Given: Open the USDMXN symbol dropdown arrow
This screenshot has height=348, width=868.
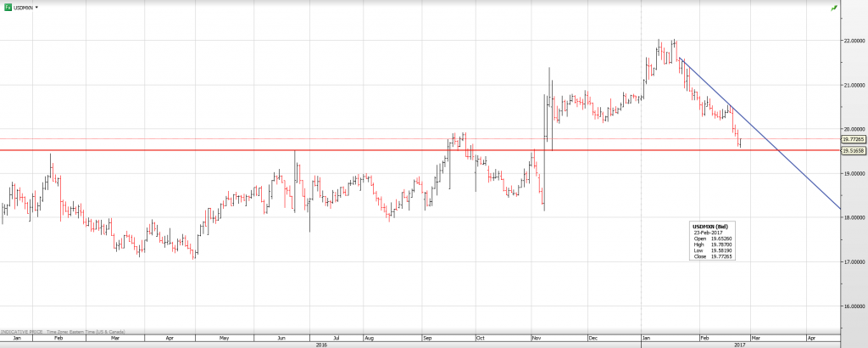Looking at the screenshot, I should (x=36, y=7).
